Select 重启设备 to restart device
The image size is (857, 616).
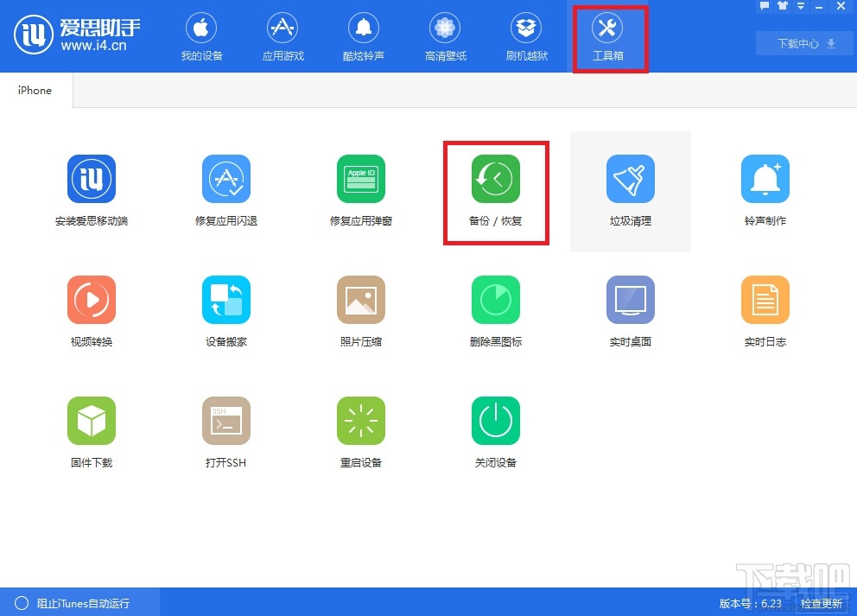tap(360, 432)
